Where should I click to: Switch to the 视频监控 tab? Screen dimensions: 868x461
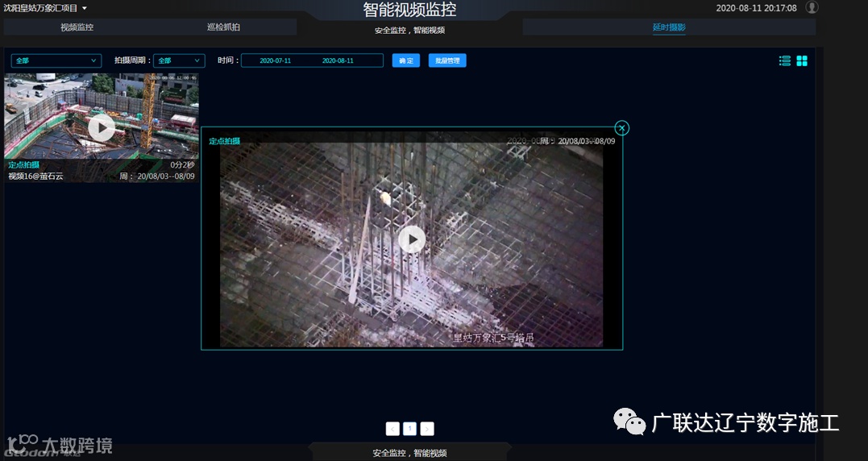click(x=77, y=27)
